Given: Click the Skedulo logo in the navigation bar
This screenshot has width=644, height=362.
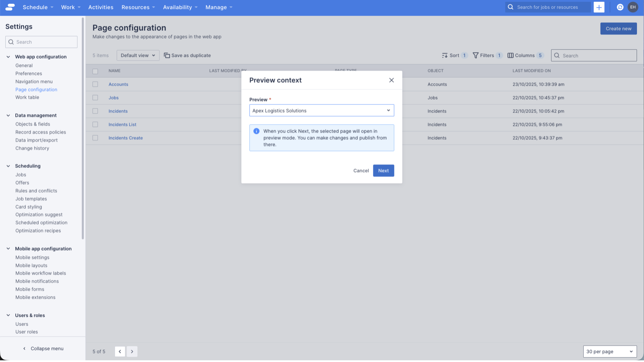Looking at the screenshot, I should click(x=9, y=7).
